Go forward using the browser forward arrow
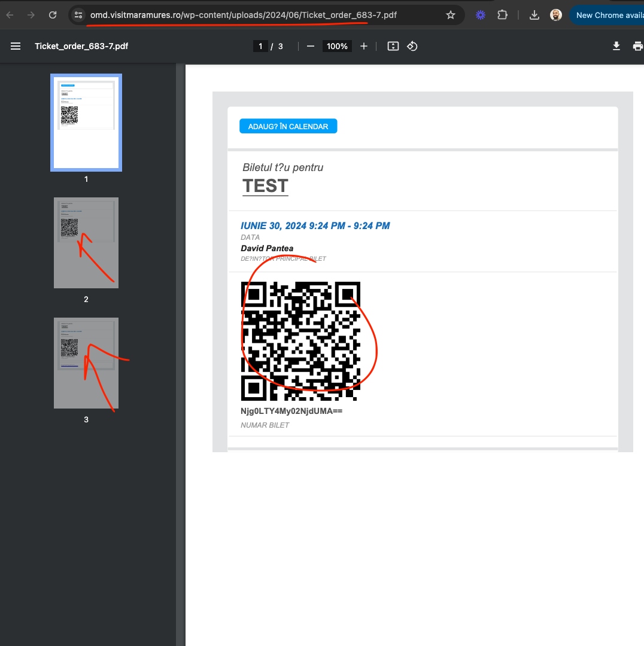Screen dimensions: 644x646 click(31, 15)
